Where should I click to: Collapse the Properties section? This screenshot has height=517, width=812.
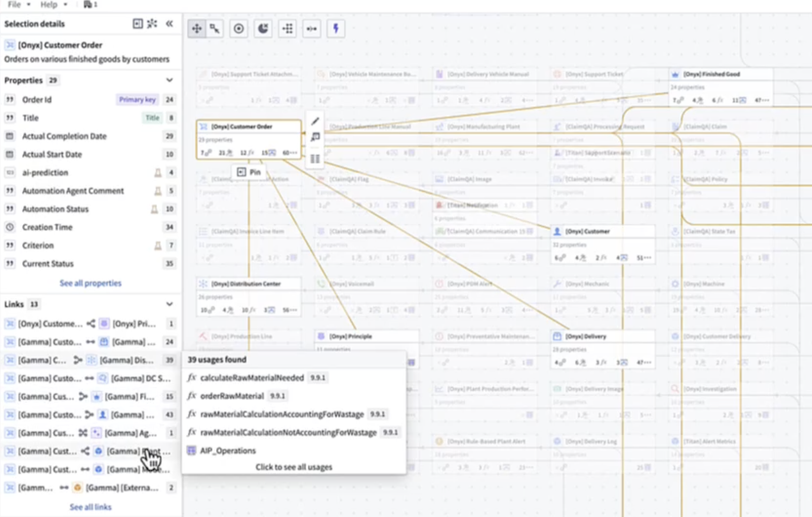pyautogui.click(x=170, y=80)
